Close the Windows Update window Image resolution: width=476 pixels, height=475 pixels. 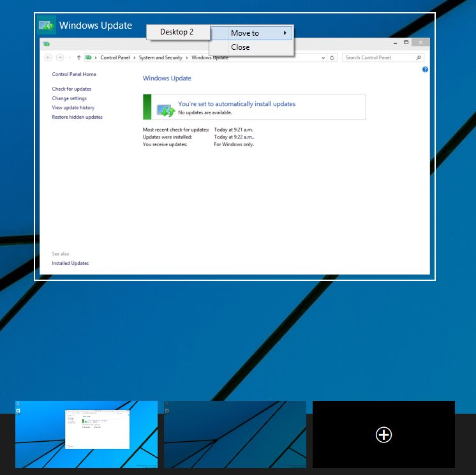(x=420, y=42)
